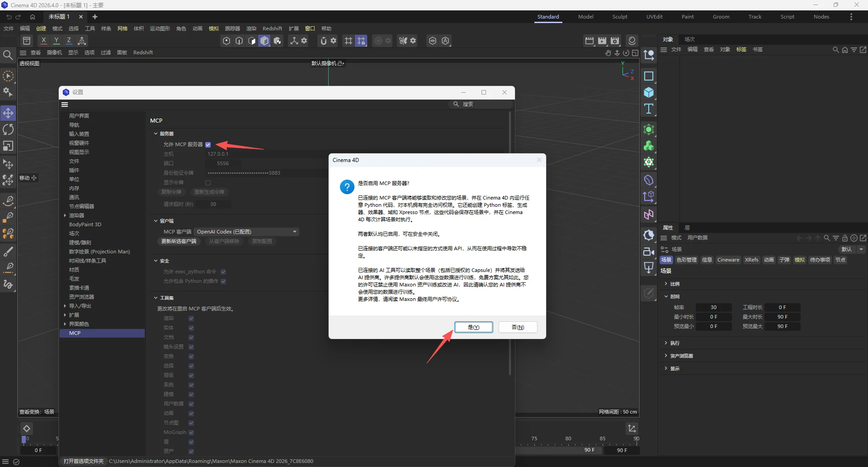The image size is (868, 467).
Task: Add a camera object from right palette
Action: [x=649, y=252]
